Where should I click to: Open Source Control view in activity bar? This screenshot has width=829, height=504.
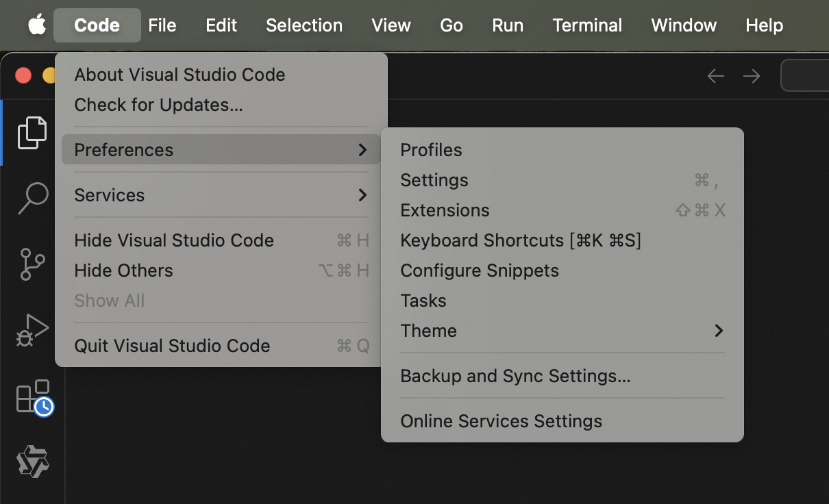pos(32,264)
